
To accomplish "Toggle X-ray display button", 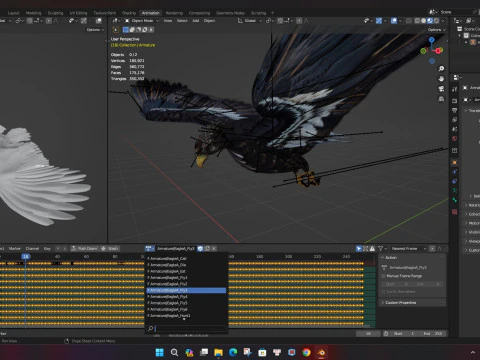I will [409, 21].
